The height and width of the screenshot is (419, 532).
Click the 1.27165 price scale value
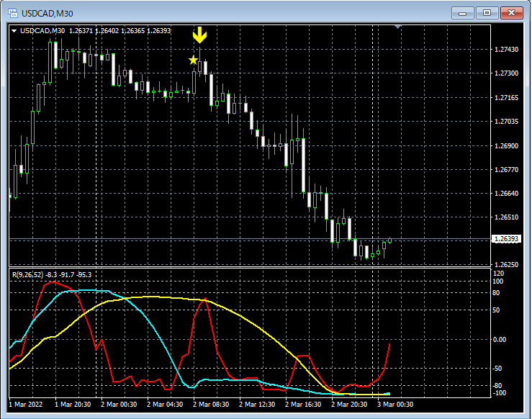click(507, 98)
